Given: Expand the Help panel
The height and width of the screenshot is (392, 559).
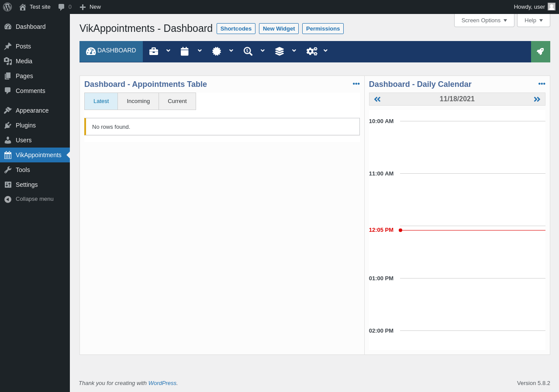Looking at the screenshot, I should (534, 20).
